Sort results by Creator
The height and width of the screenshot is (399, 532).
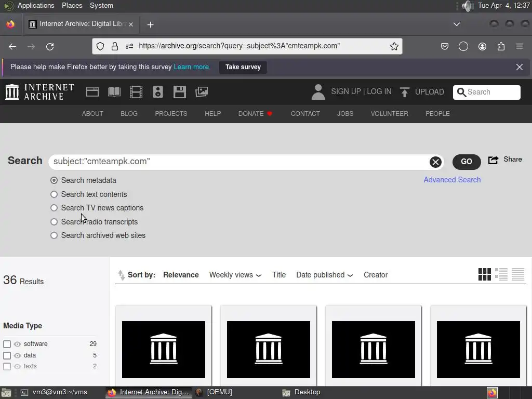(x=375, y=275)
